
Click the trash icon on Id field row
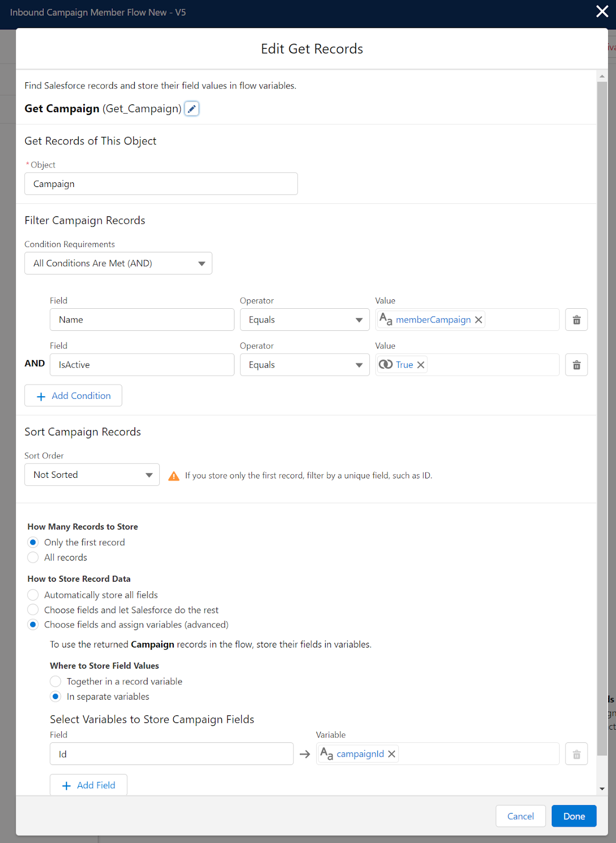pos(576,754)
